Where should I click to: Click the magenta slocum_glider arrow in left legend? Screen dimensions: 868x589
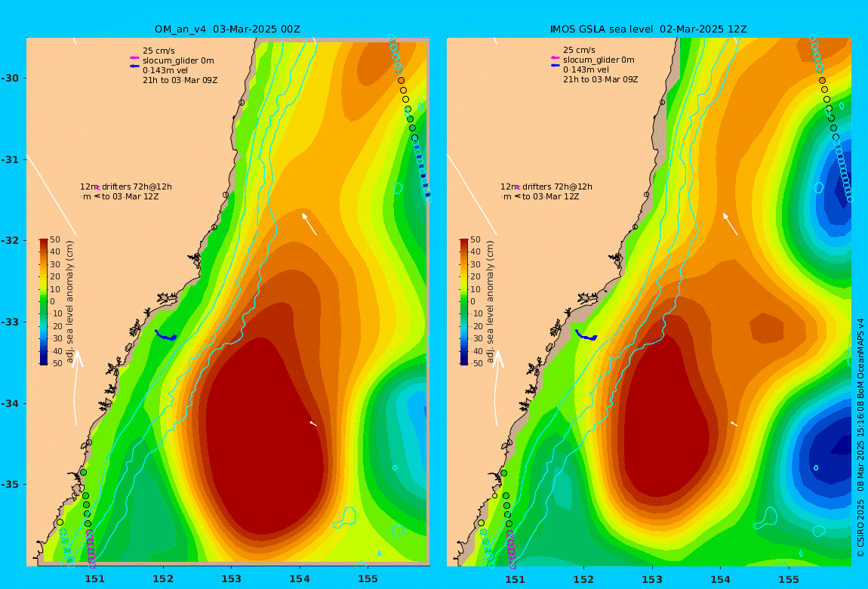coord(134,58)
